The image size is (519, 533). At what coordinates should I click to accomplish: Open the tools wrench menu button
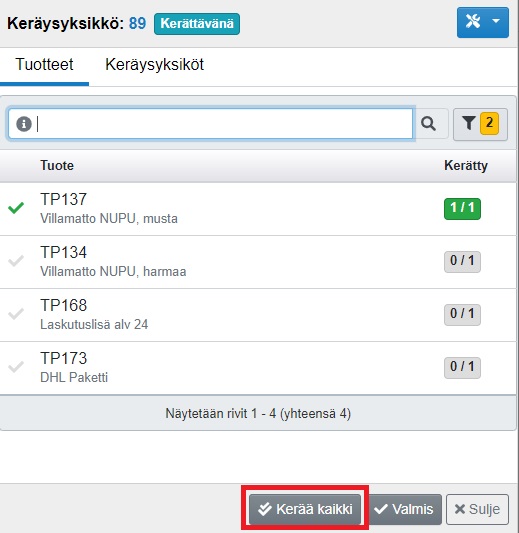pyautogui.click(x=483, y=22)
